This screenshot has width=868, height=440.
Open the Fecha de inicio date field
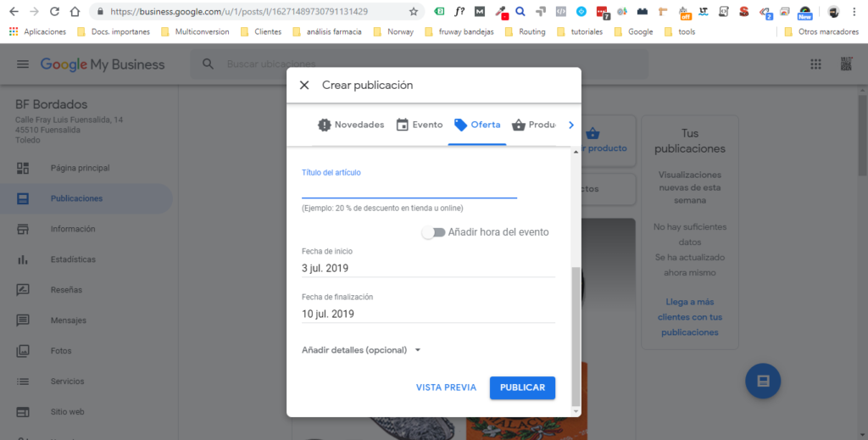(428, 269)
